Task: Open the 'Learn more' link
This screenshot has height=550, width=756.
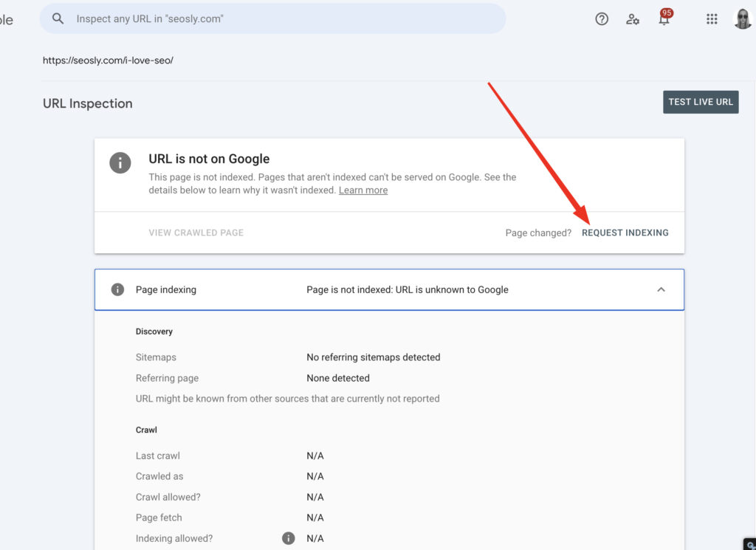Action: 362,190
